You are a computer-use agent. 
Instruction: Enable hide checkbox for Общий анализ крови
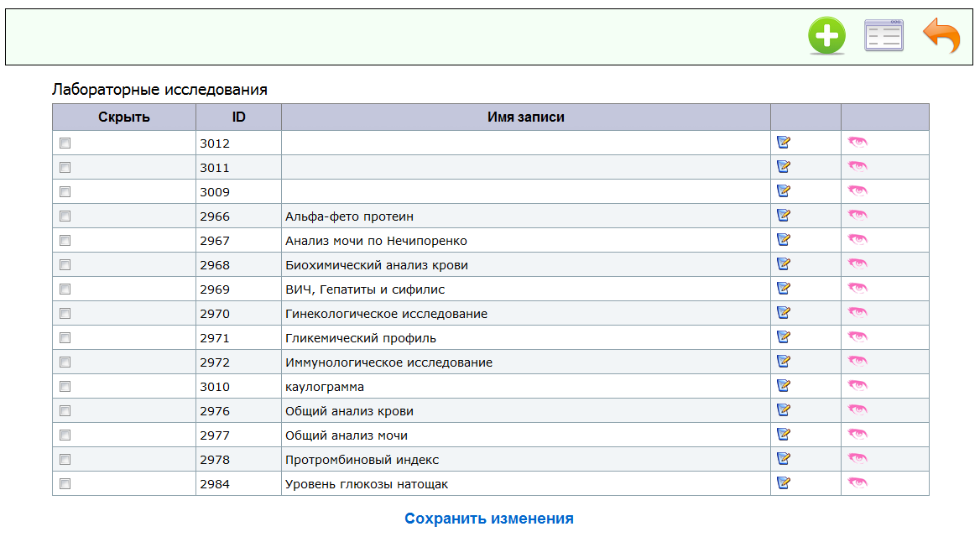(x=65, y=411)
